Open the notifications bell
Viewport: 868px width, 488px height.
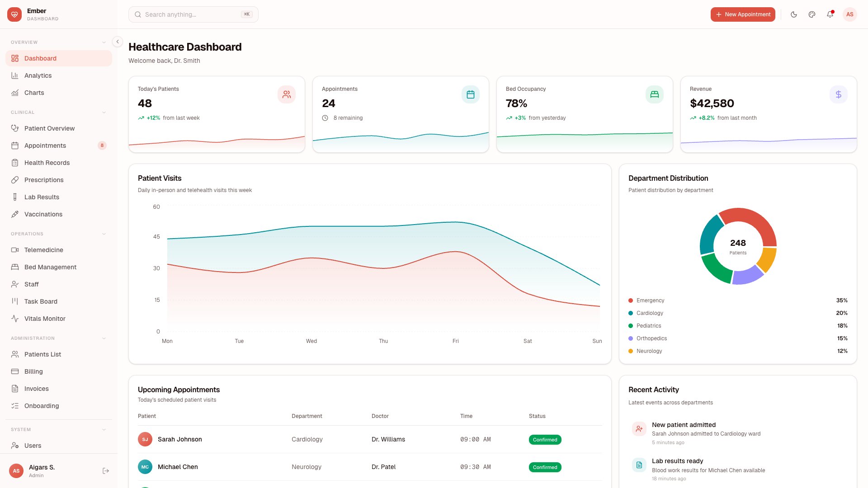tap(830, 14)
